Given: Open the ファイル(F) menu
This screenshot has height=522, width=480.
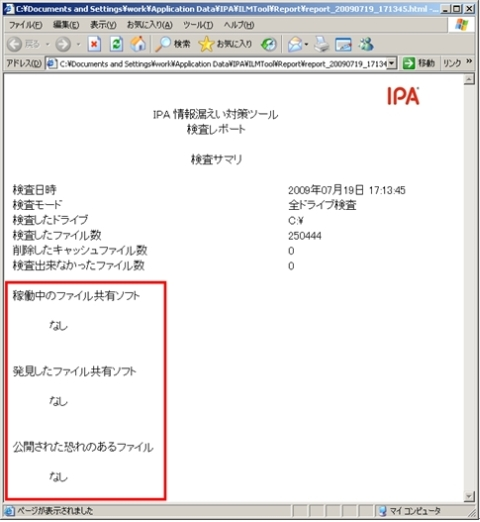Looking at the screenshot, I should click(x=25, y=25).
